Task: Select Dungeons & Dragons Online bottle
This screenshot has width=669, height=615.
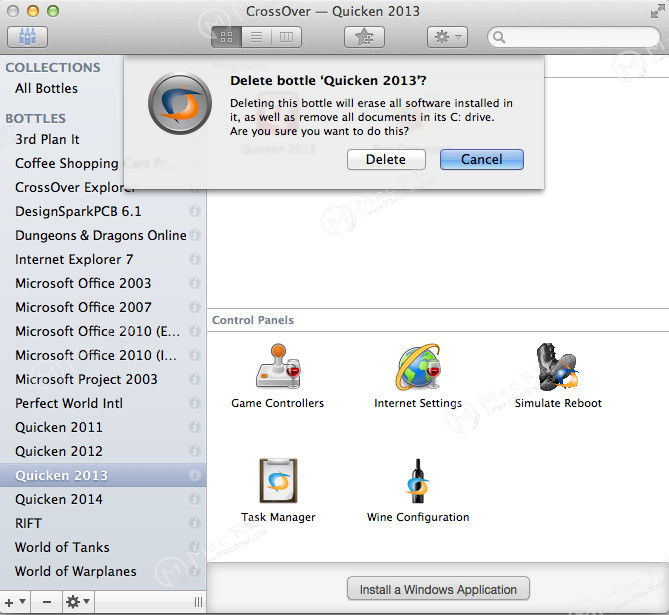Action: click(103, 235)
